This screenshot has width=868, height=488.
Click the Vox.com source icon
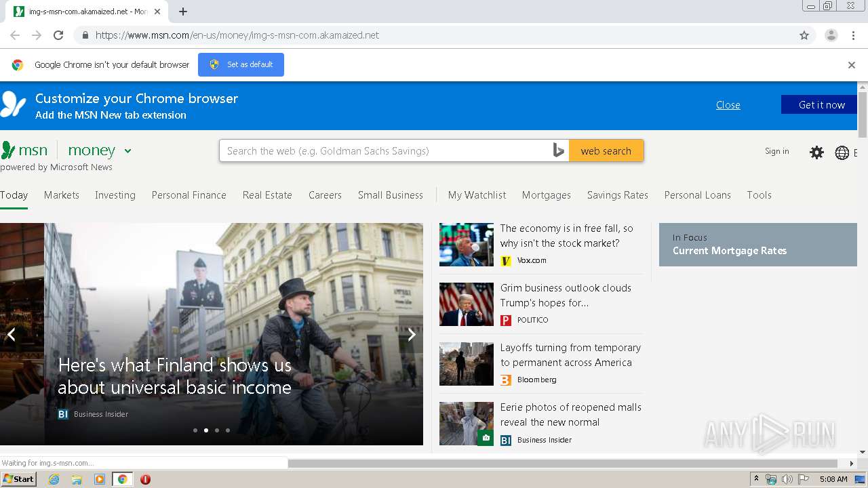pos(506,260)
